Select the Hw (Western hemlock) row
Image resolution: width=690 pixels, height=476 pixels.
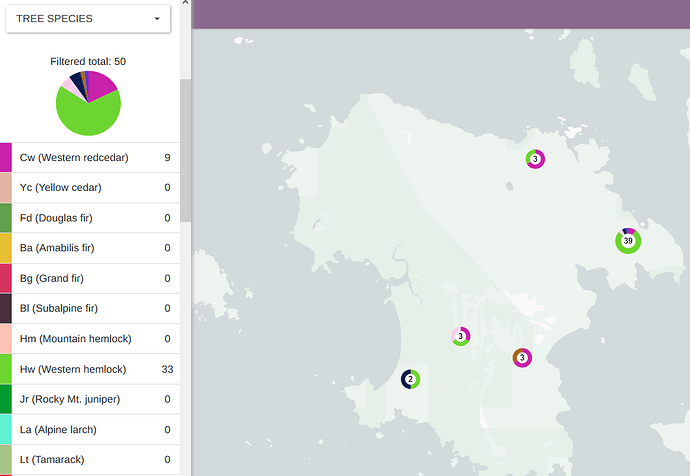point(95,369)
